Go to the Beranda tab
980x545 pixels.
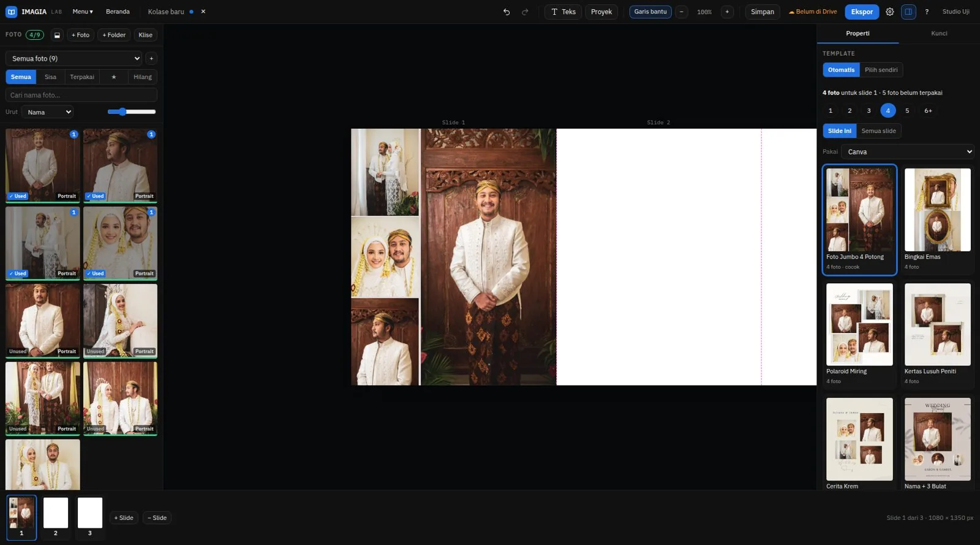[x=118, y=12]
